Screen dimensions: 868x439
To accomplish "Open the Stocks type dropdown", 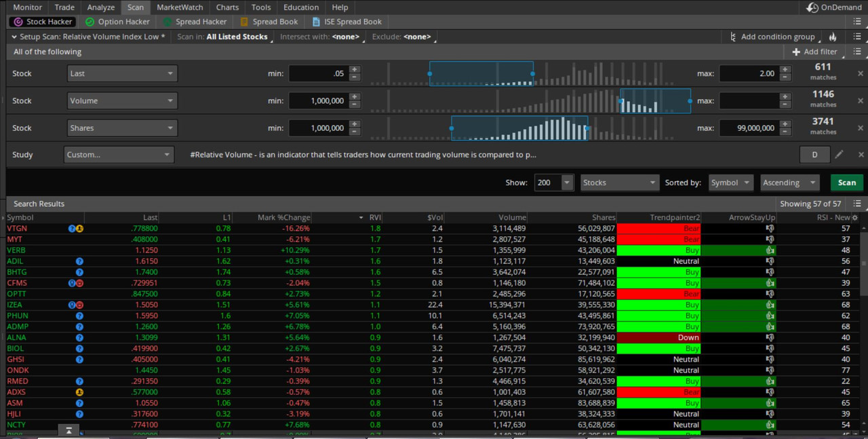I will (x=620, y=183).
